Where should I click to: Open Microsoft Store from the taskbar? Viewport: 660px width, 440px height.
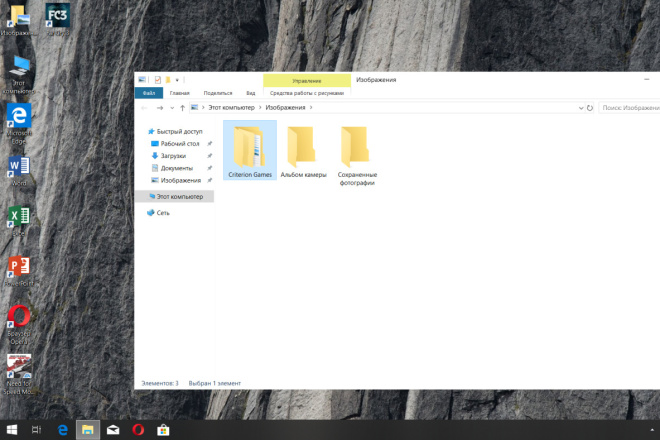point(163,430)
